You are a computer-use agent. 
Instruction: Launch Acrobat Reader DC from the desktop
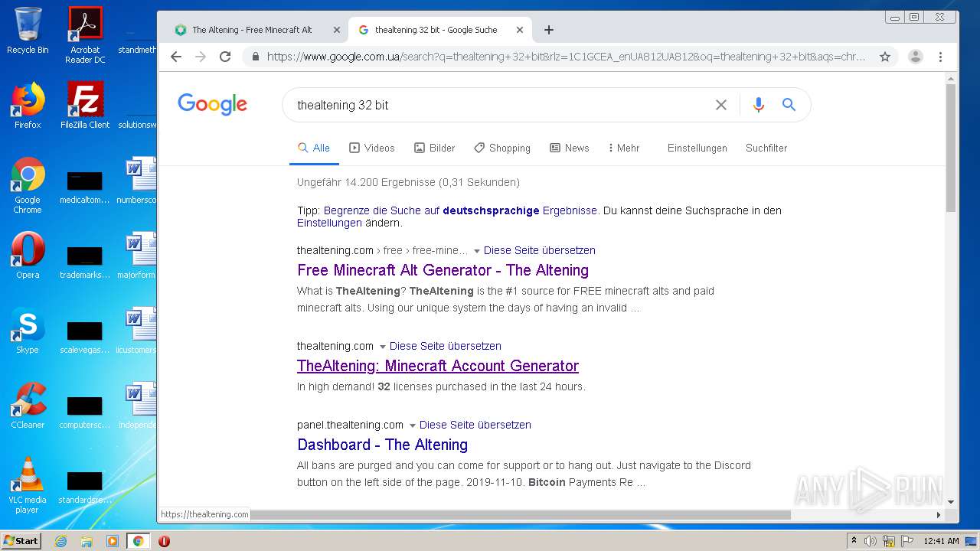tap(85, 35)
